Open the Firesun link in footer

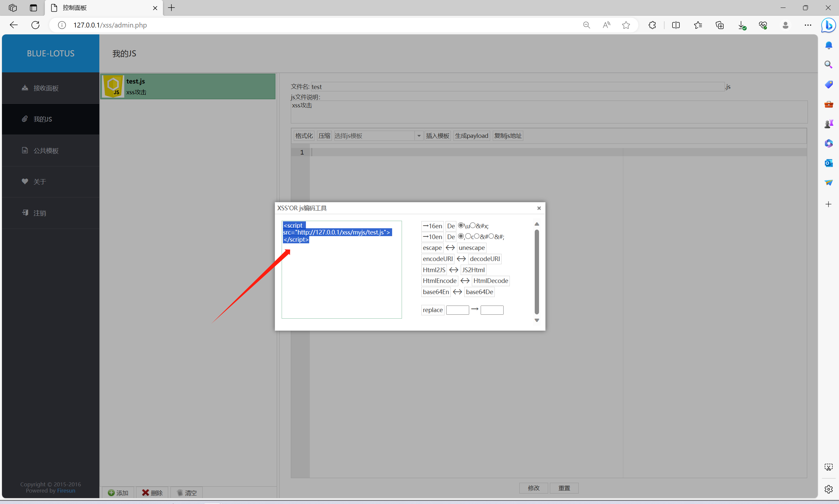click(x=66, y=491)
